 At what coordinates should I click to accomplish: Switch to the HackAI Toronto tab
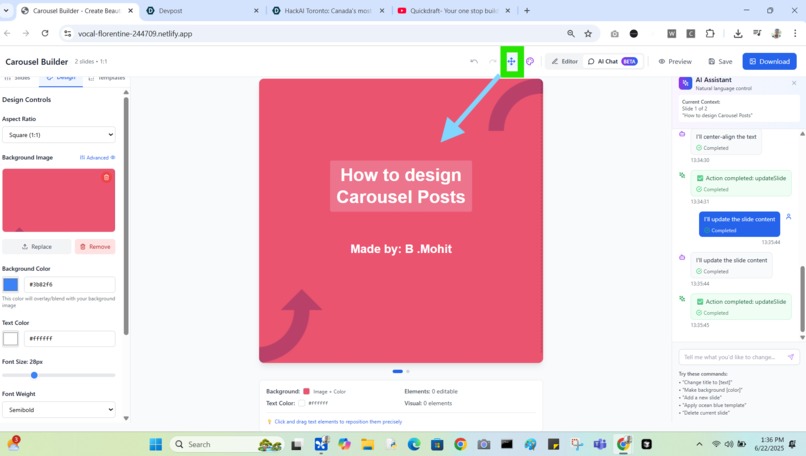click(x=328, y=10)
